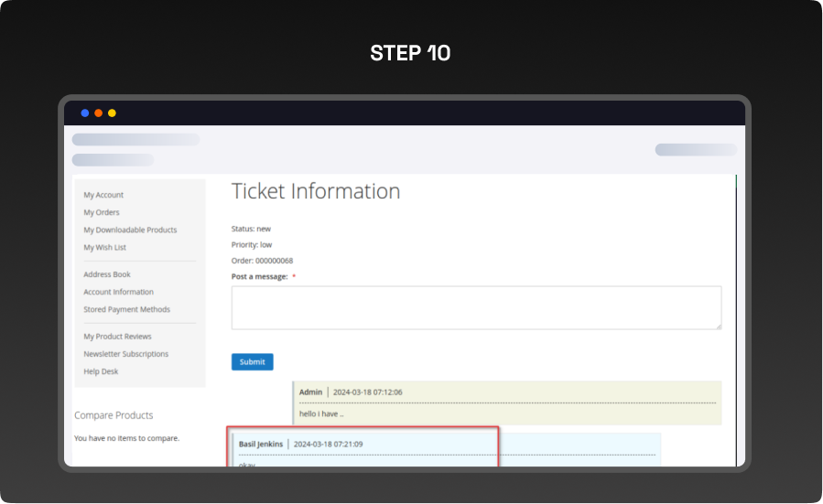The image size is (823, 504).
Task: Select Account Information in sidebar
Action: [118, 292]
